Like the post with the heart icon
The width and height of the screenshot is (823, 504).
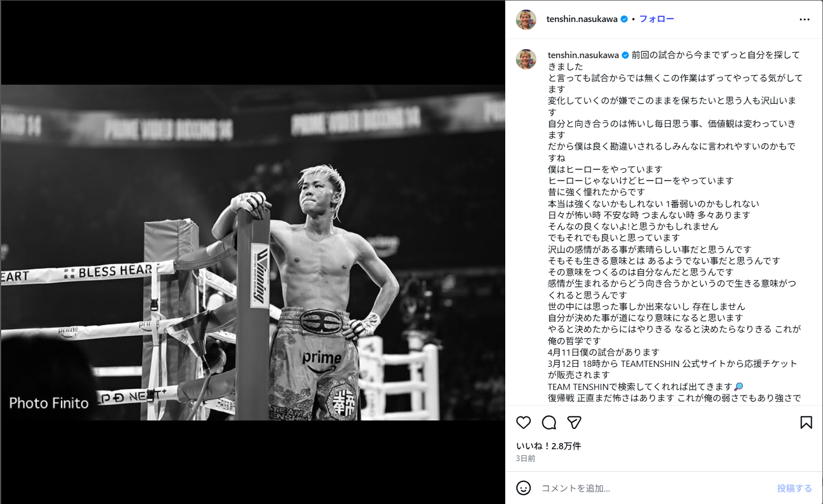[x=524, y=423]
